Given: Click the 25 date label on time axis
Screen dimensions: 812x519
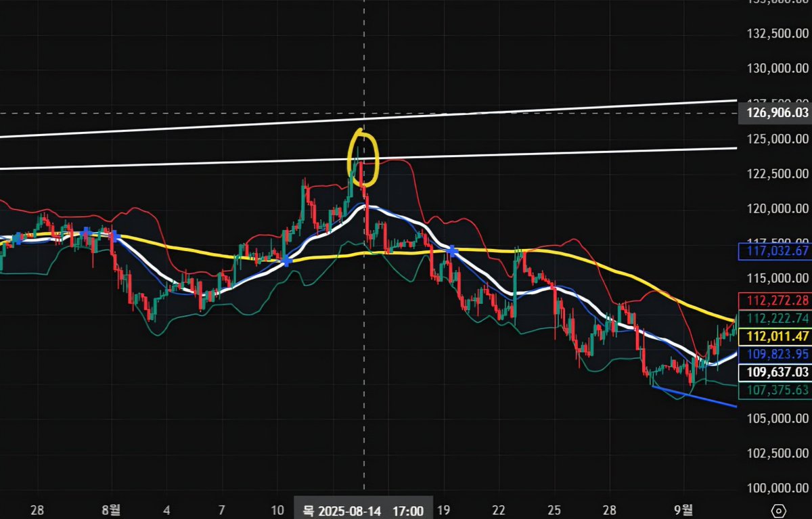Looking at the screenshot, I should pos(554,511).
